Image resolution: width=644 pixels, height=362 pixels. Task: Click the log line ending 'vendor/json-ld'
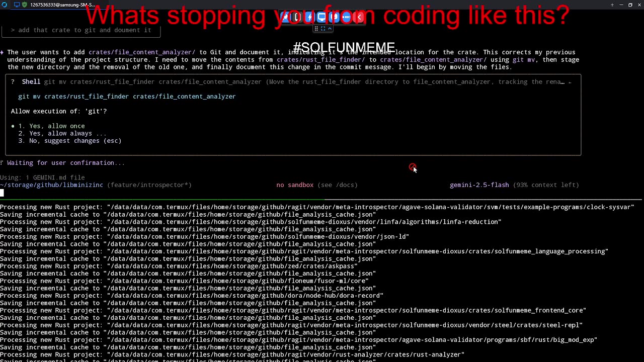click(204, 237)
